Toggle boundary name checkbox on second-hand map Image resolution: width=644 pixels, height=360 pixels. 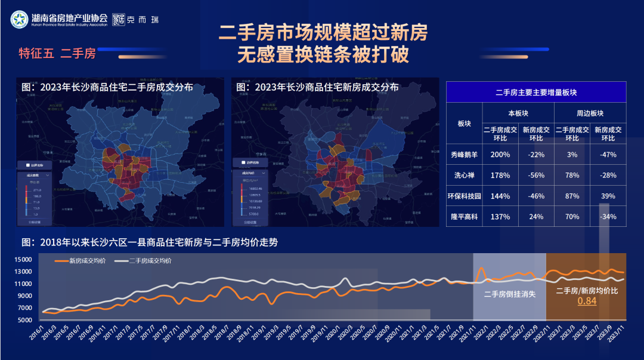coord(27,165)
